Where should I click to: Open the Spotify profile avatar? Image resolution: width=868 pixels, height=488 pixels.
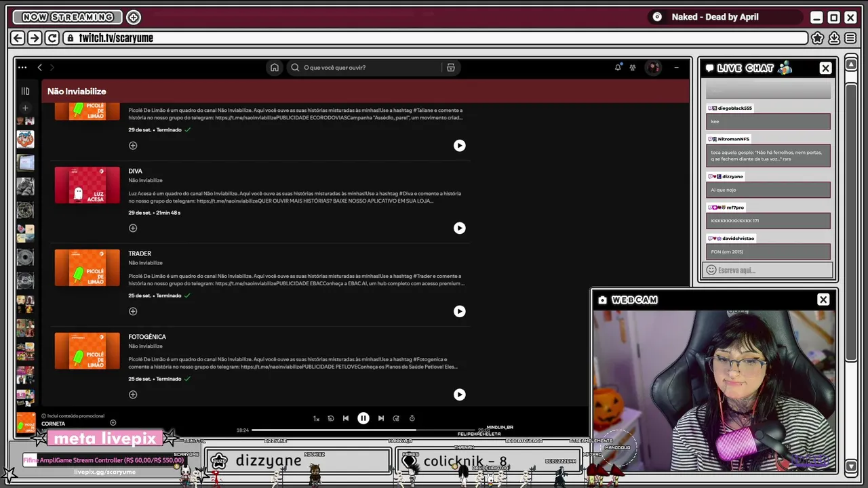(654, 67)
